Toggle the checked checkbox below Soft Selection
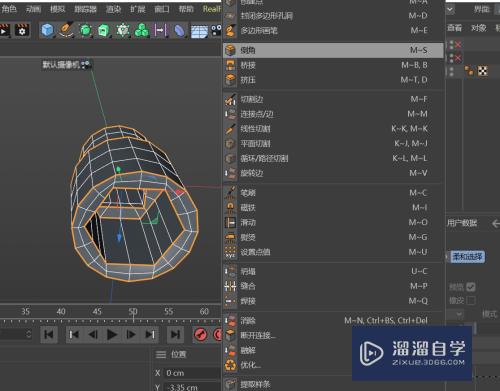The width and height of the screenshot is (500, 391). (x=471, y=287)
